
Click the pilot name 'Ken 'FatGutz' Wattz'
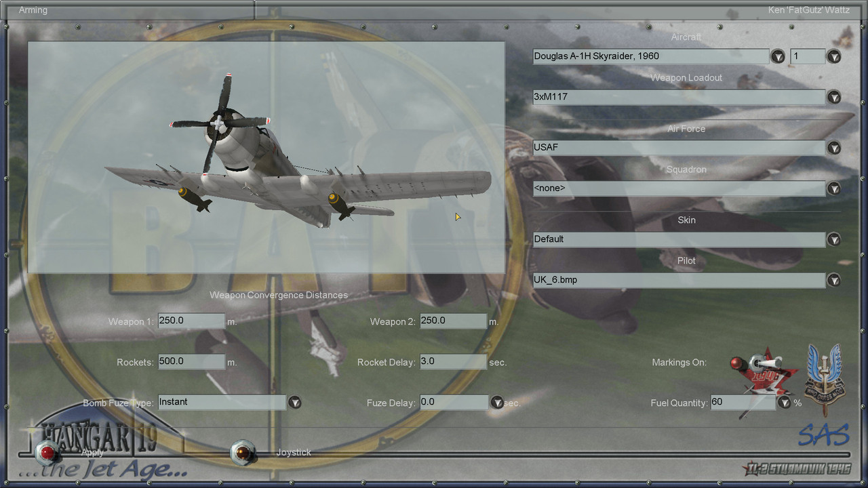[x=809, y=10]
